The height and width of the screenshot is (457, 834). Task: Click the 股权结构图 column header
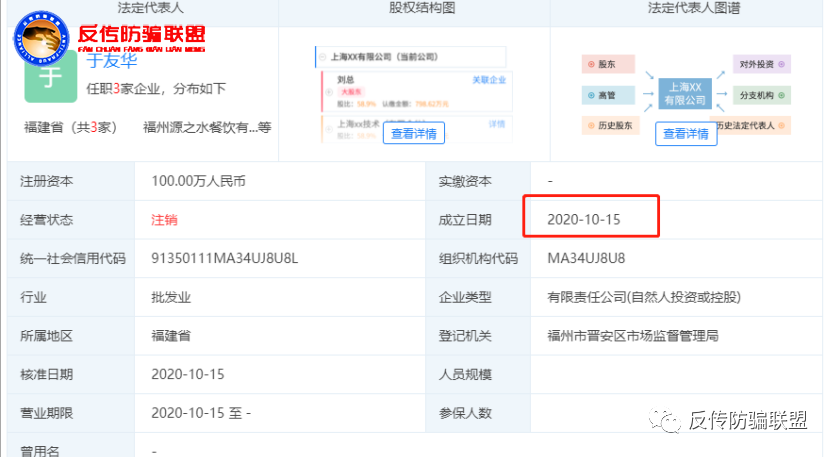[x=422, y=7]
